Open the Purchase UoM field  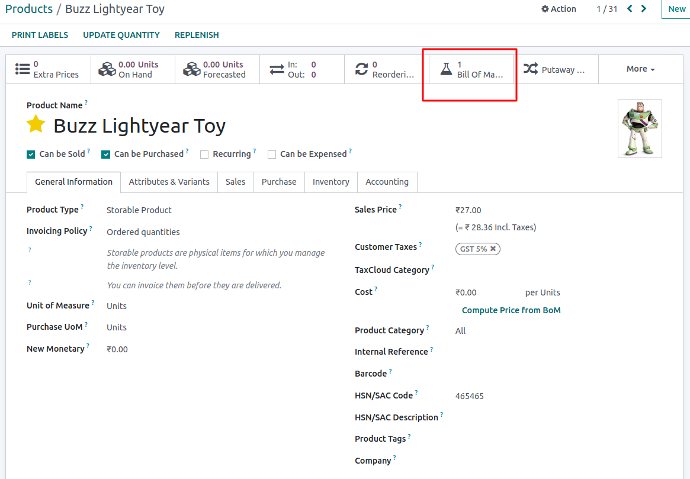point(117,327)
